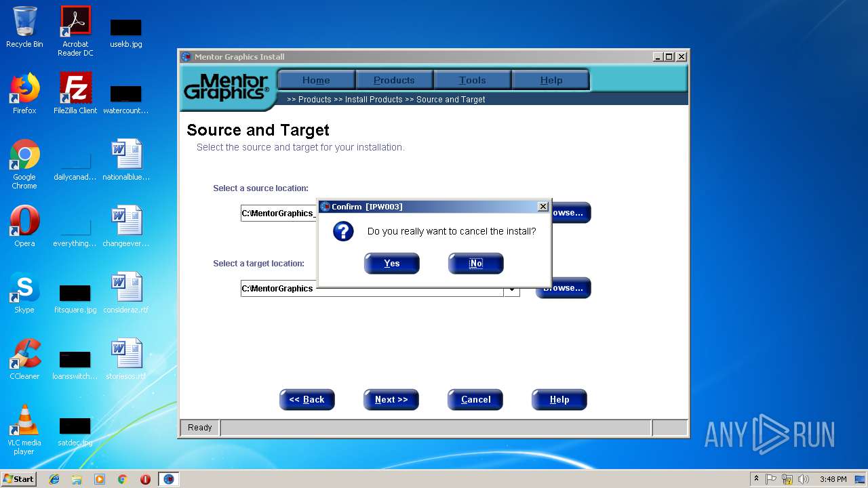Open Skype desktop shortcut
Viewport: 868px width, 488px height.
click(x=24, y=293)
